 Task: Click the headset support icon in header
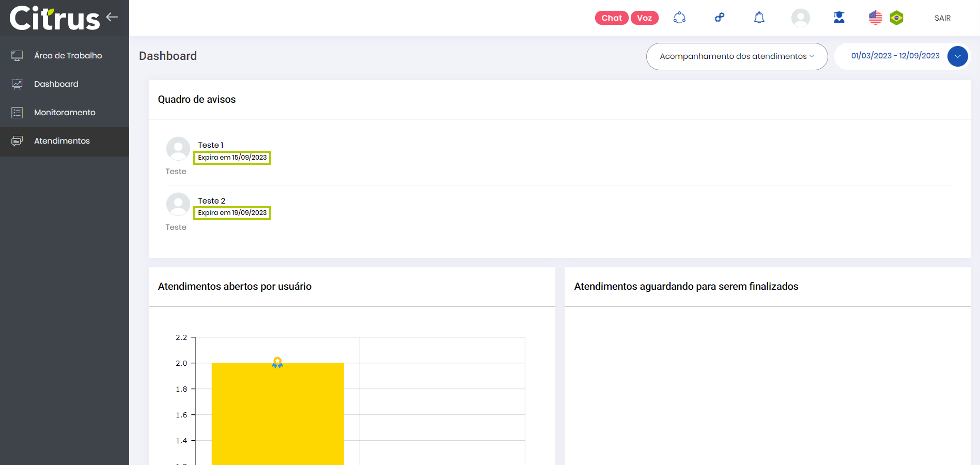(679, 18)
